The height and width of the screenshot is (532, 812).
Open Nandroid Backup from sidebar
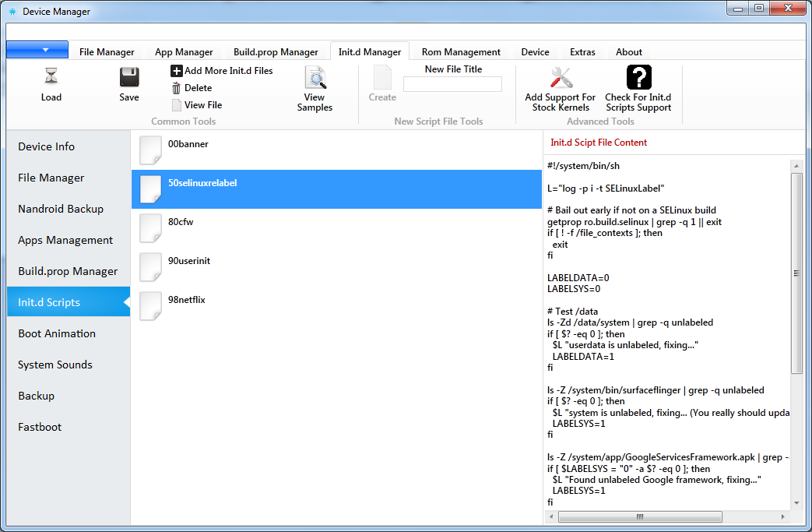(x=61, y=209)
